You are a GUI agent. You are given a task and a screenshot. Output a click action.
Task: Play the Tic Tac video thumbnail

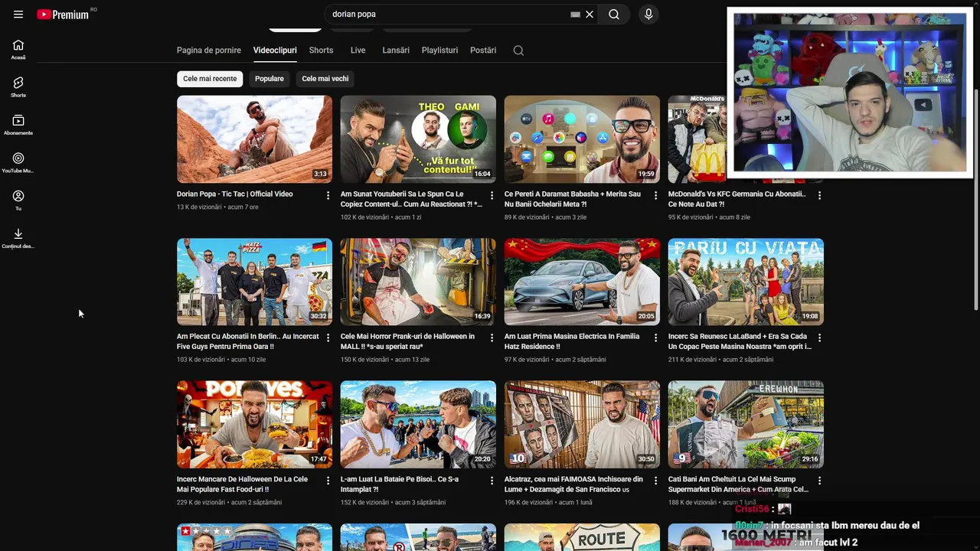[254, 139]
